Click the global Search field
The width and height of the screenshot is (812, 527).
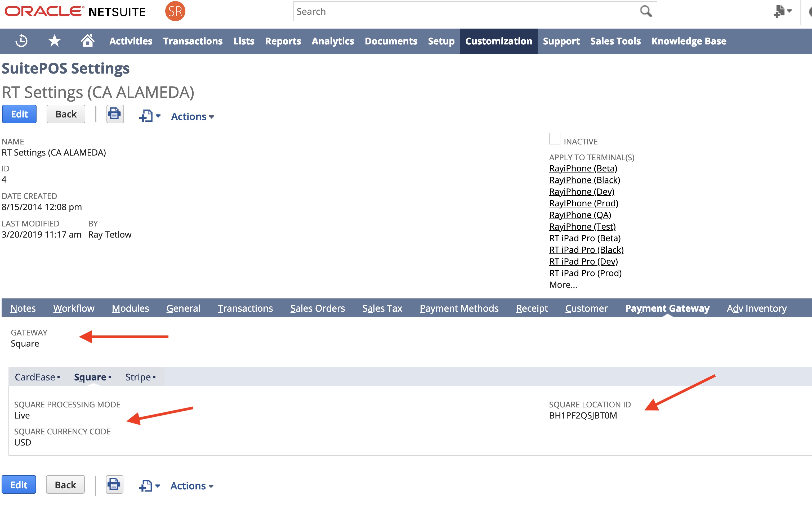(x=464, y=11)
